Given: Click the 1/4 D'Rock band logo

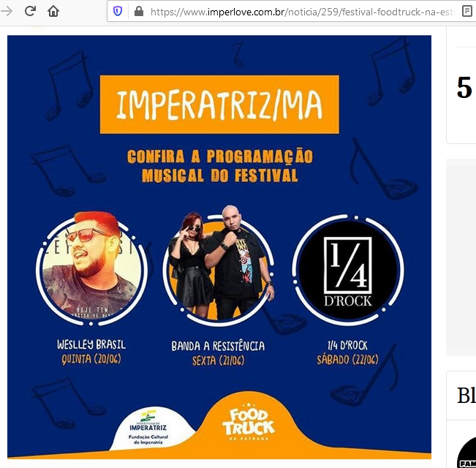Looking at the screenshot, I should tap(348, 270).
